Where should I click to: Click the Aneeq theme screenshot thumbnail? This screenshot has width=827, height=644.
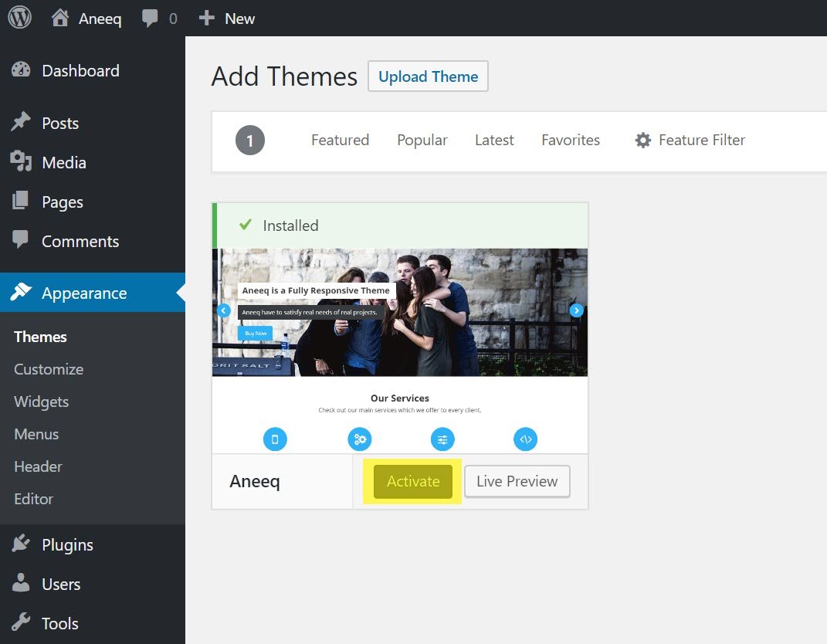[400, 351]
